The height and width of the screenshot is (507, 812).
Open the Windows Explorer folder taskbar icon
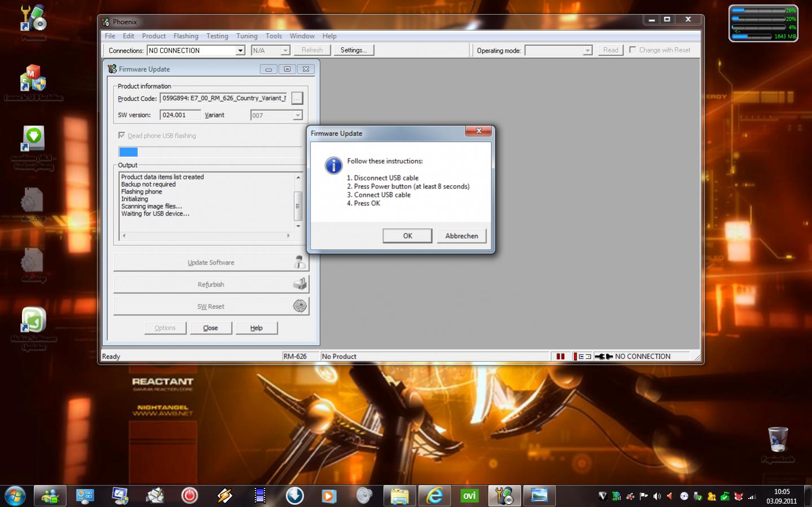click(x=400, y=496)
